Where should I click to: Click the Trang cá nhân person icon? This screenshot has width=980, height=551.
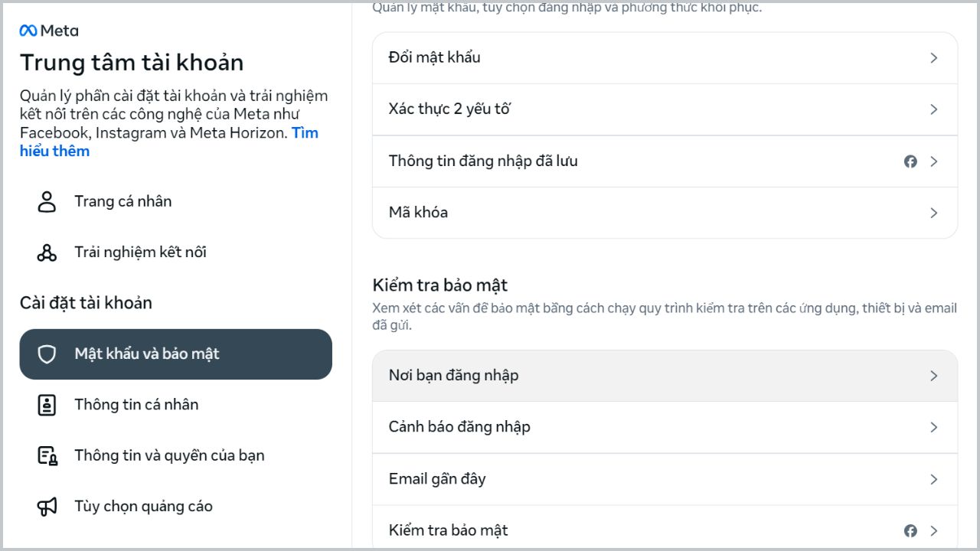pos(47,202)
